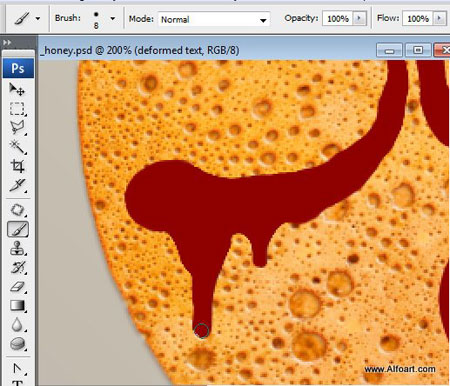Select the Clone Stamp tool

click(x=17, y=249)
